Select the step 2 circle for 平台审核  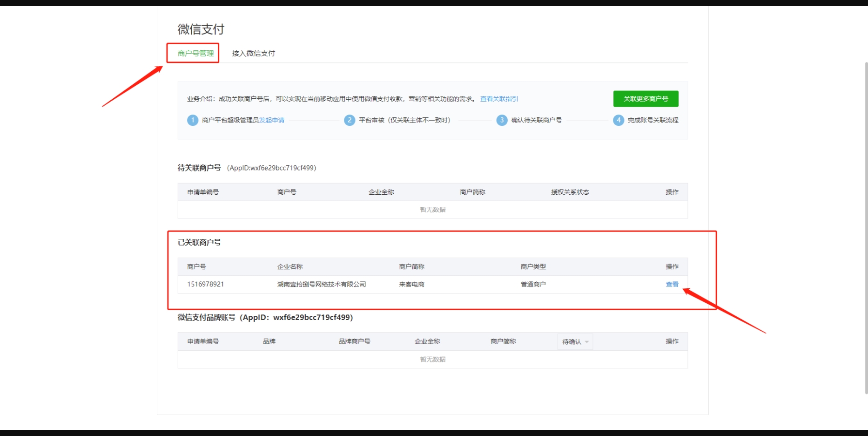[350, 120]
